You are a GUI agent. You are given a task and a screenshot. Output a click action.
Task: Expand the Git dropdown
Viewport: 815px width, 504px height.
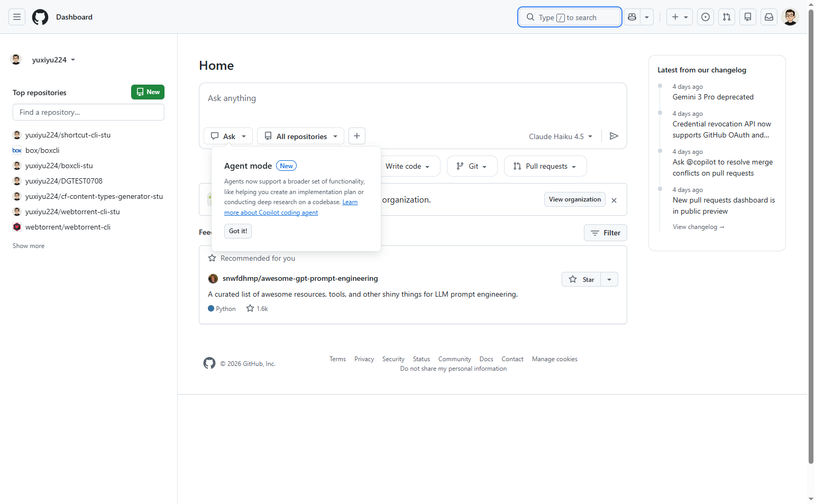[x=472, y=166]
